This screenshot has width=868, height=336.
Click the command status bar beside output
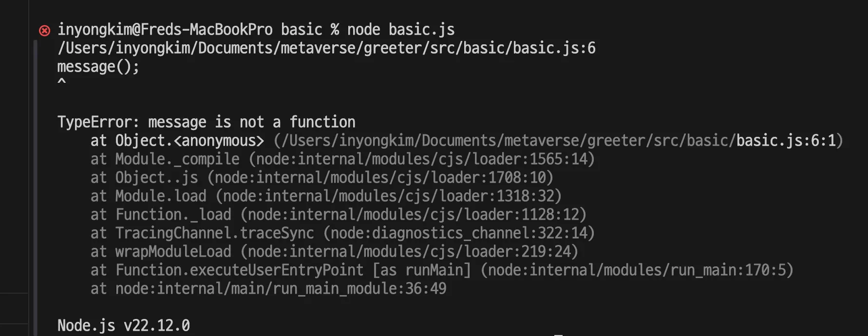36,187
